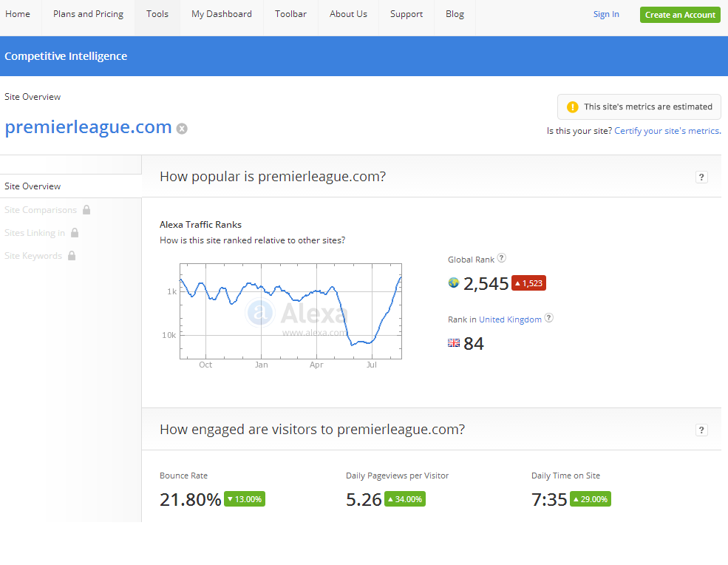Click the Alexa traffic rank graph
The image size is (728, 565).
click(x=290, y=311)
